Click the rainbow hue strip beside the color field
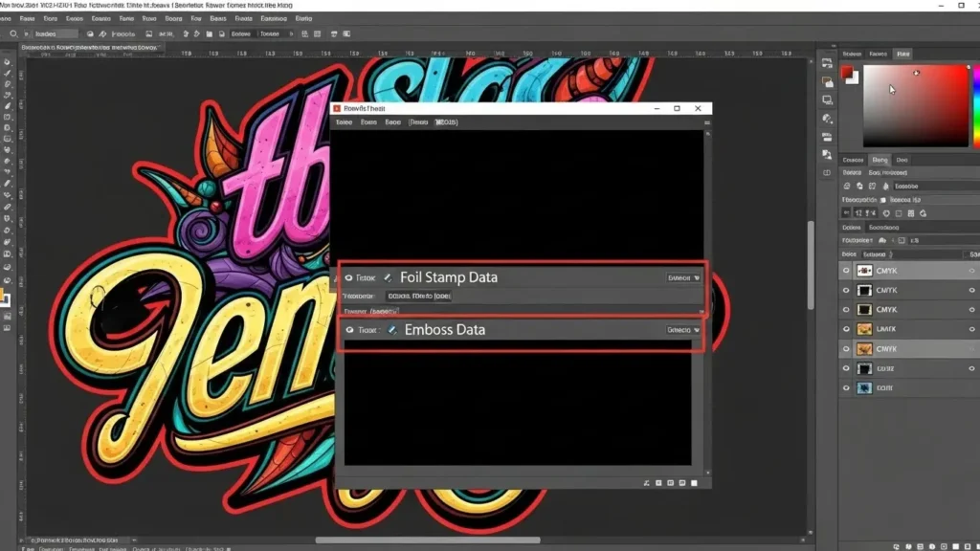This screenshot has height=551, width=980. (975, 105)
